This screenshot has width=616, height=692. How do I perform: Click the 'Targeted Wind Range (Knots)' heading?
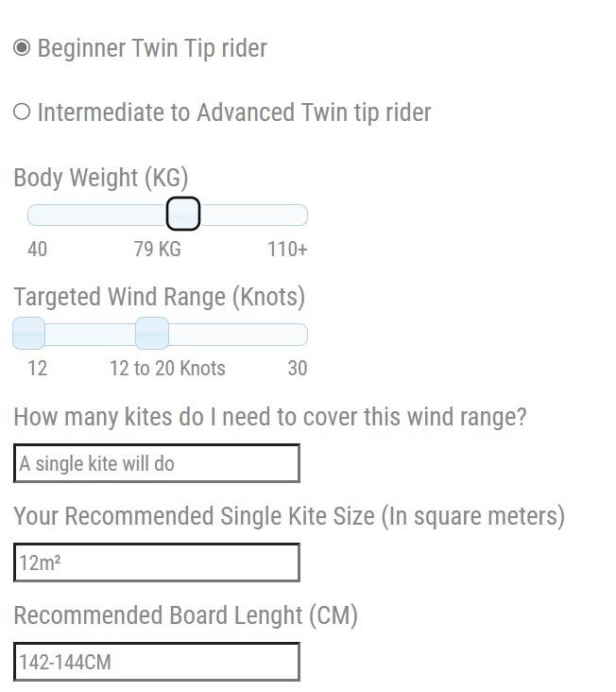pos(160,297)
